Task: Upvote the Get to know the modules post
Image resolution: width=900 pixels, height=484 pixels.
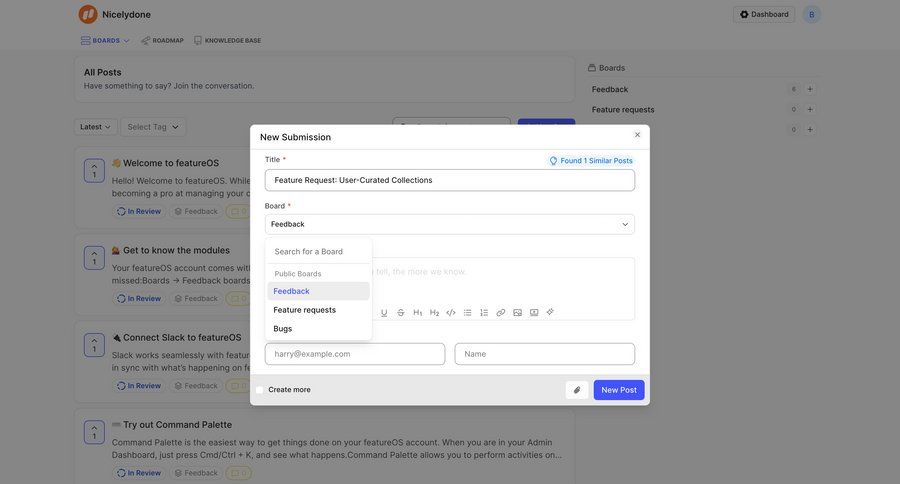Action: pos(94,258)
